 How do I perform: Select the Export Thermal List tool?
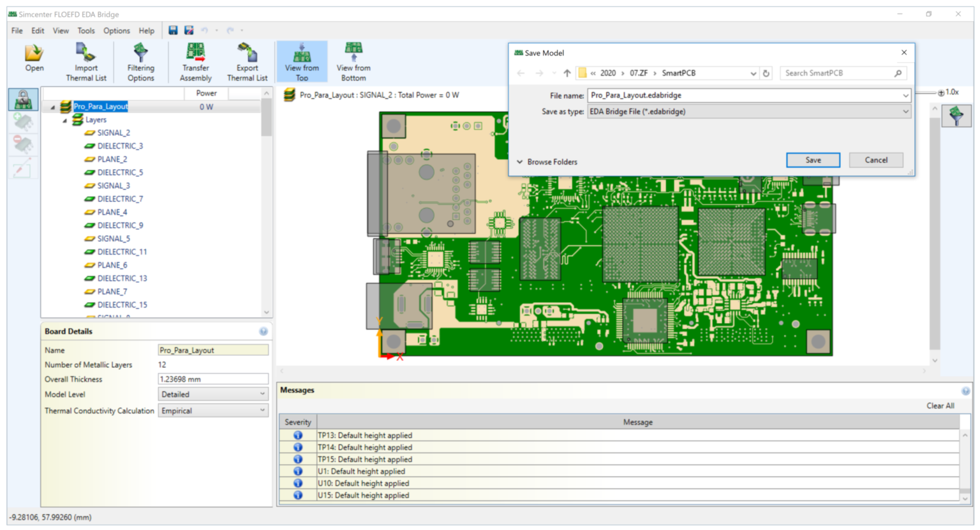247,61
